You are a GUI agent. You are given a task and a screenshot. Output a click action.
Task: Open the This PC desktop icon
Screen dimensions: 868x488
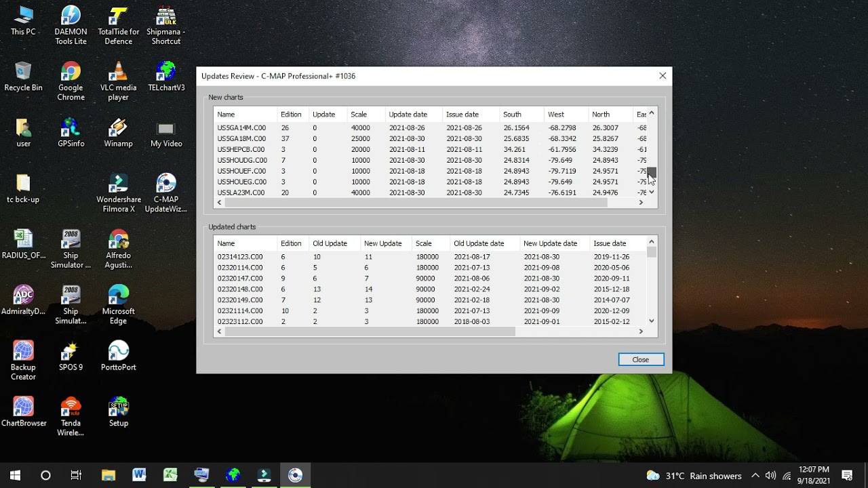[x=23, y=22]
